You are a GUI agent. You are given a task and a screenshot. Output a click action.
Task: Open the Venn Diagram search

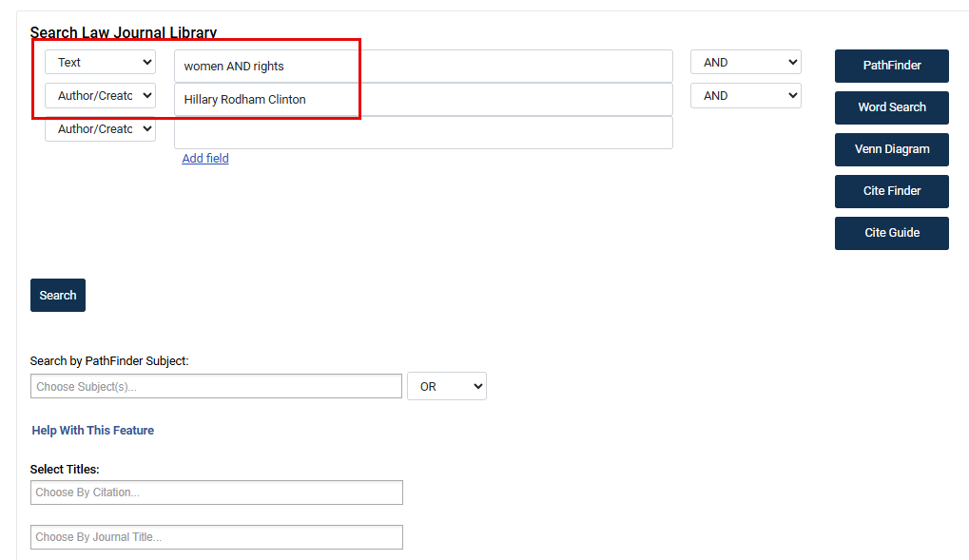[x=891, y=149]
